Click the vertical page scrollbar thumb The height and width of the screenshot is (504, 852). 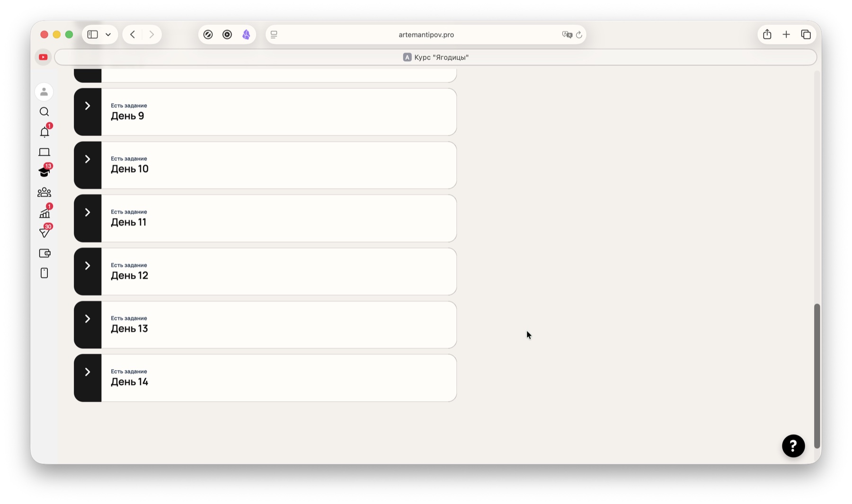[817, 376]
